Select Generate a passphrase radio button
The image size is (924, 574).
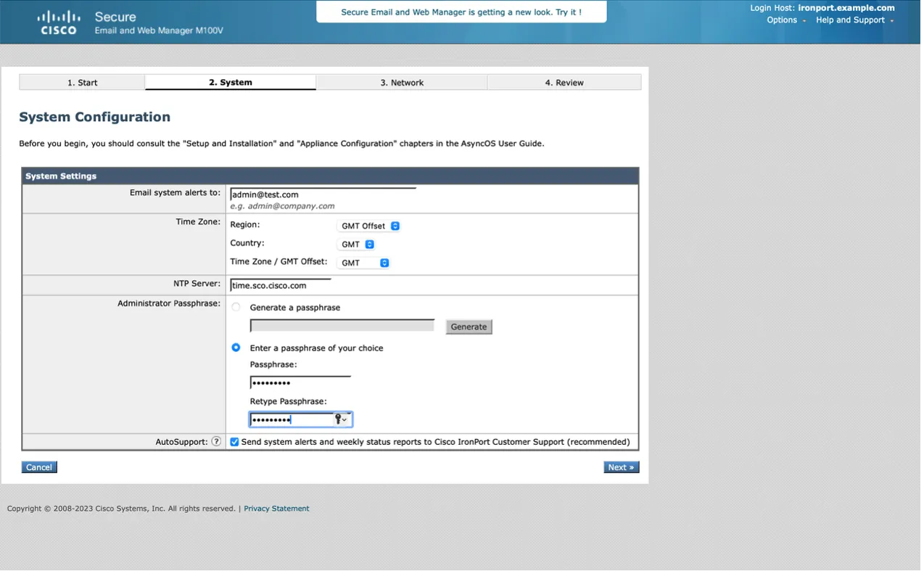tap(236, 308)
